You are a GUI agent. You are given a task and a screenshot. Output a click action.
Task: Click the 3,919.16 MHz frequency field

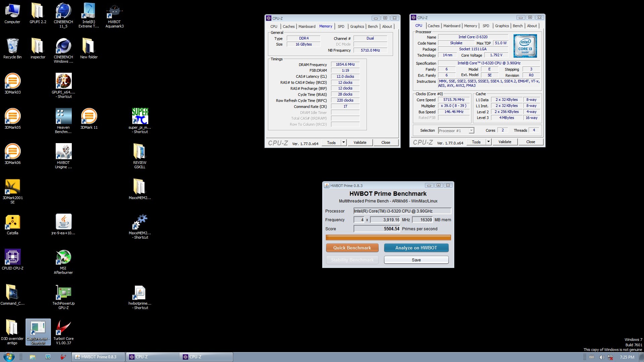[385, 220]
